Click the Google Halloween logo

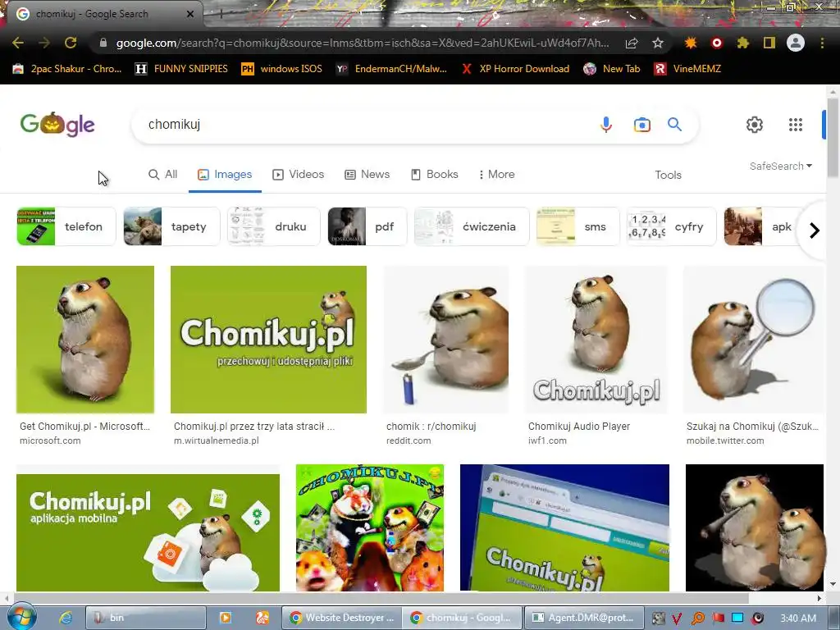[x=57, y=125]
